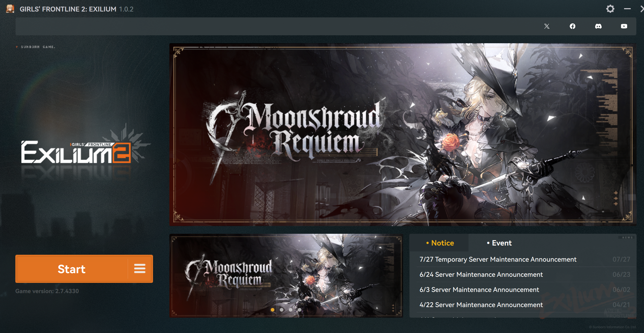Switch to the Notice tab
The image size is (644, 333).
point(440,243)
